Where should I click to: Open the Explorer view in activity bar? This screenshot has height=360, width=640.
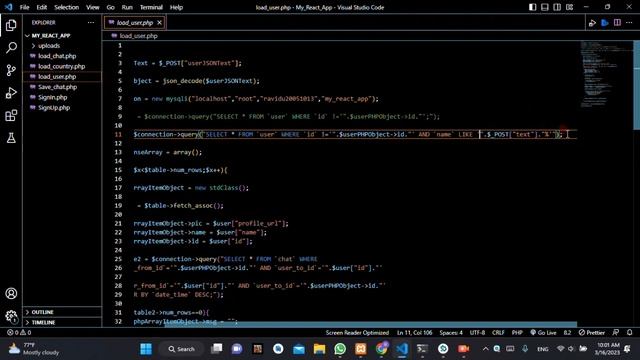[11, 25]
